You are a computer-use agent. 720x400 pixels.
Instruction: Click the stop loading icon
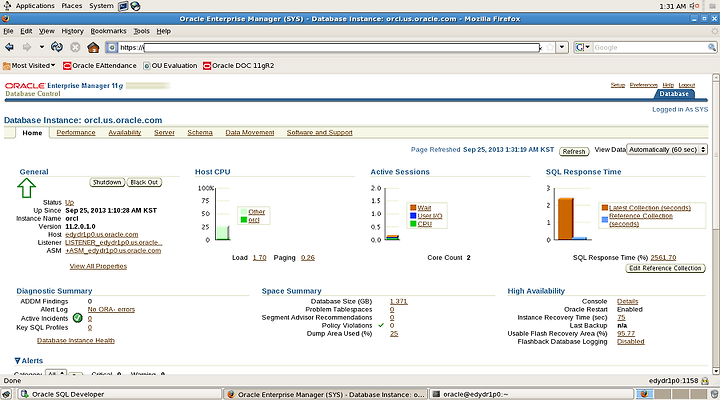pos(75,47)
